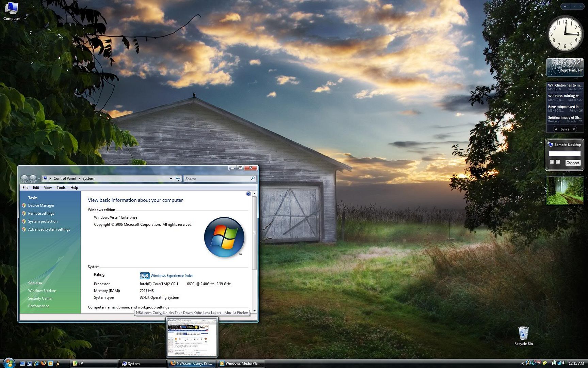Viewport: 588px width, 368px height.
Task: Click the volume speaker tray icon
Action: (565, 363)
